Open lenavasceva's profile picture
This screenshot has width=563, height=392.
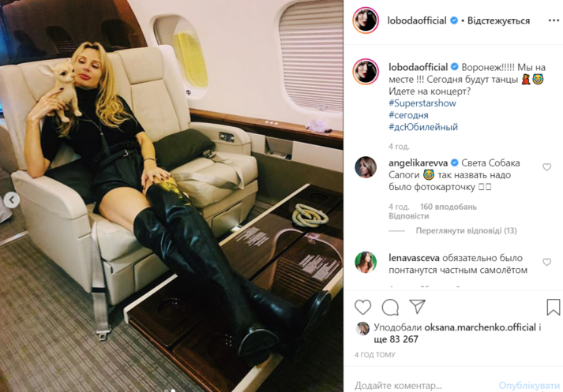366,262
